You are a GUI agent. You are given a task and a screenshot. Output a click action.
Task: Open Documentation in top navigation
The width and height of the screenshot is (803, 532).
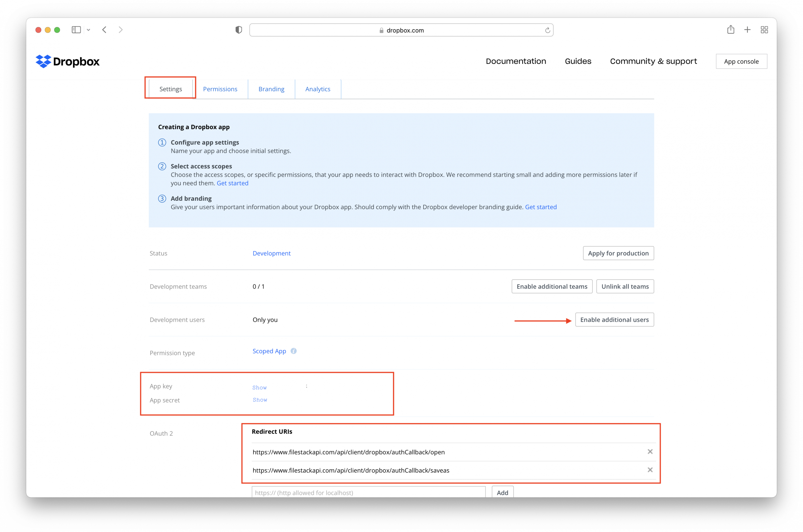coord(516,61)
